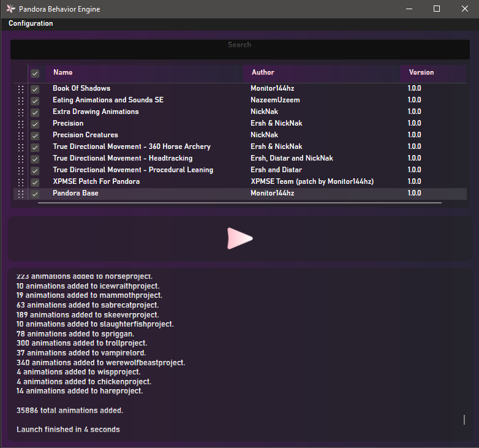Uncheck Eating Animations and Sounds SE checkbox
Screen dimensions: 479x448
tap(35, 101)
